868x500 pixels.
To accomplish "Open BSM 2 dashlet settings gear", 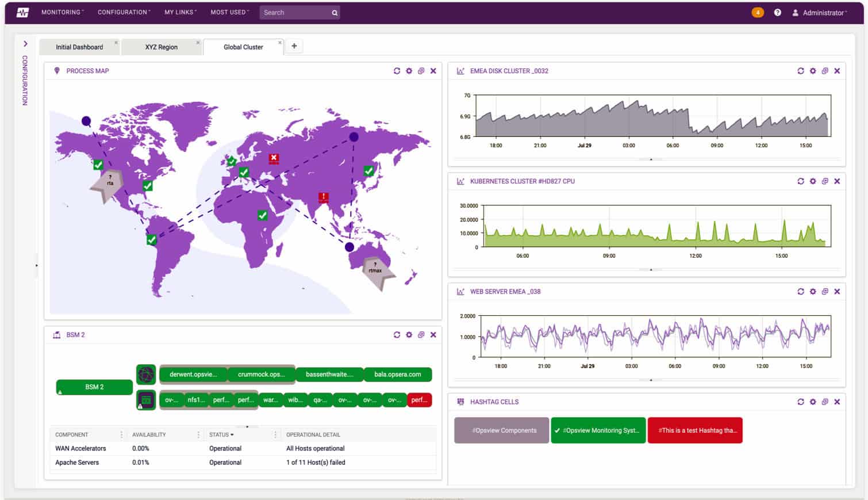I will [x=409, y=335].
